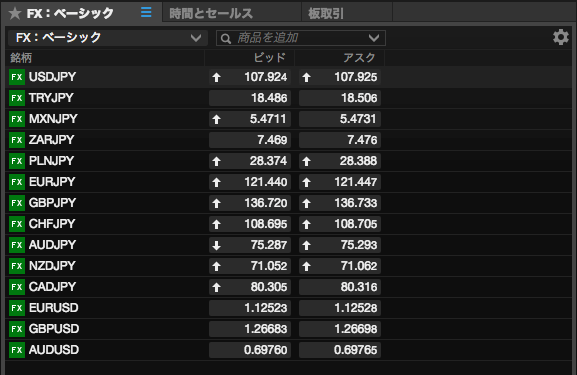Viewport: 577px width, 375px height.
Task: Click USDJPY bid price 107.924
Action: pyautogui.click(x=250, y=77)
